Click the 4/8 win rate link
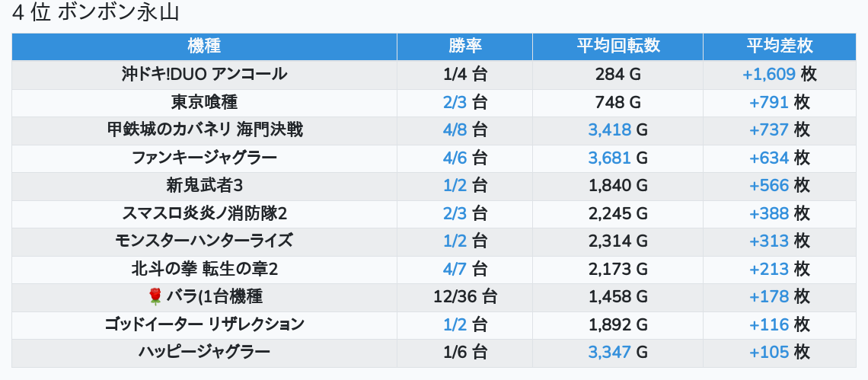 point(455,130)
